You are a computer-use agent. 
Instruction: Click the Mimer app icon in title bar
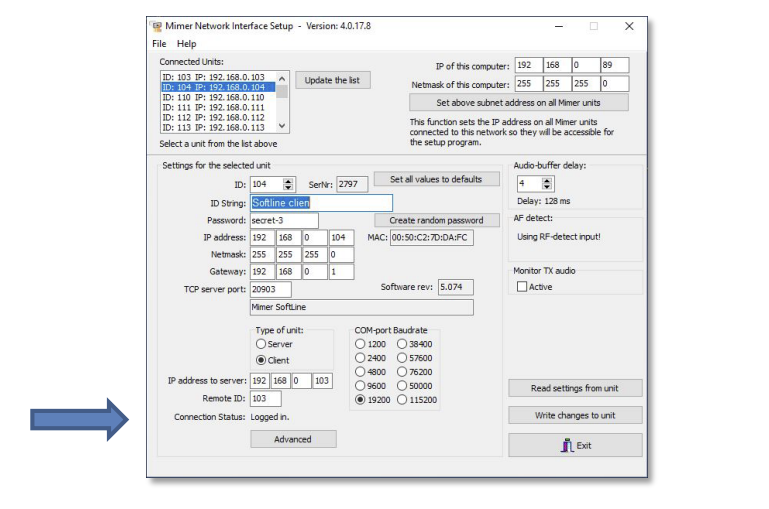(x=157, y=26)
